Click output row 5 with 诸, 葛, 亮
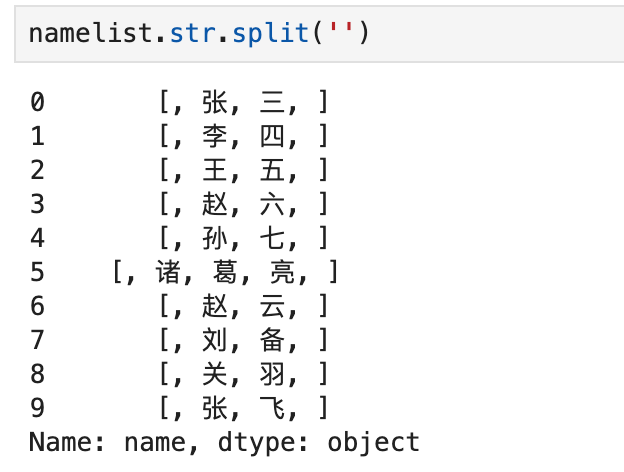 click(184, 272)
